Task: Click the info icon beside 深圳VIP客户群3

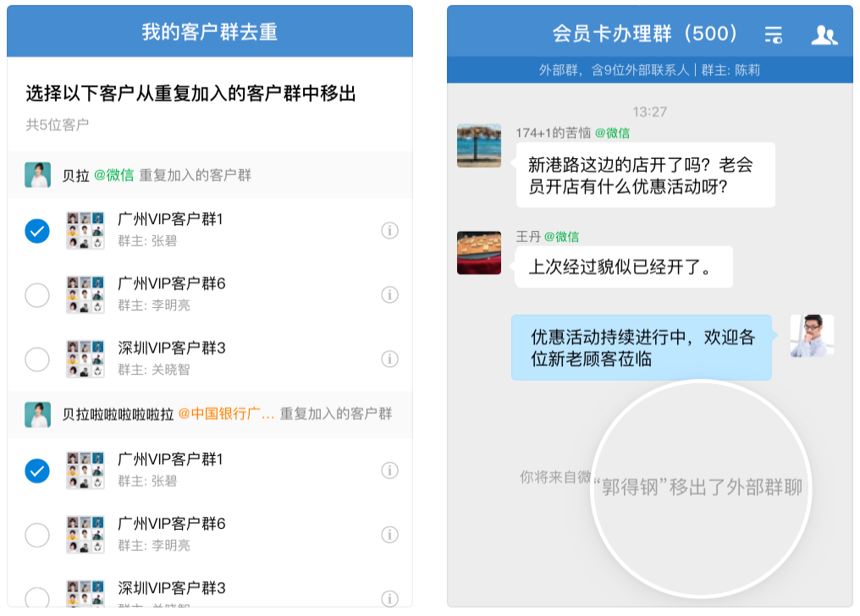Action: [x=389, y=359]
